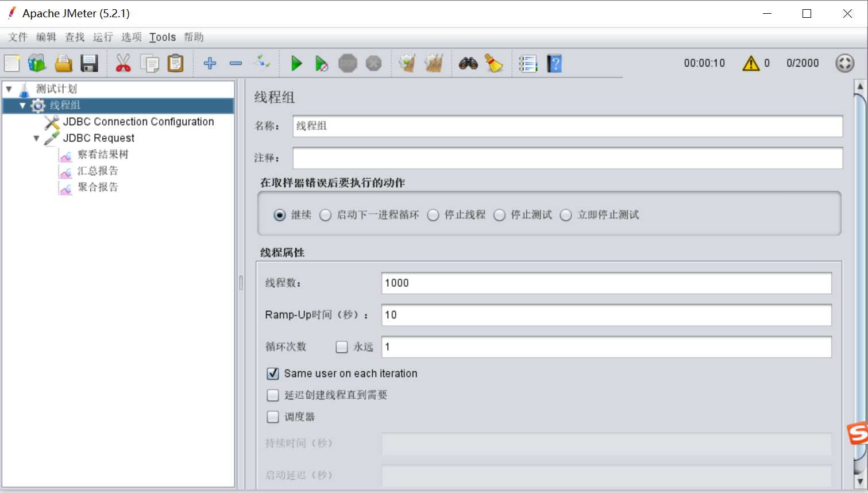This screenshot has width=868, height=493.
Task: Select the 继续 radio button
Action: pos(280,215)
